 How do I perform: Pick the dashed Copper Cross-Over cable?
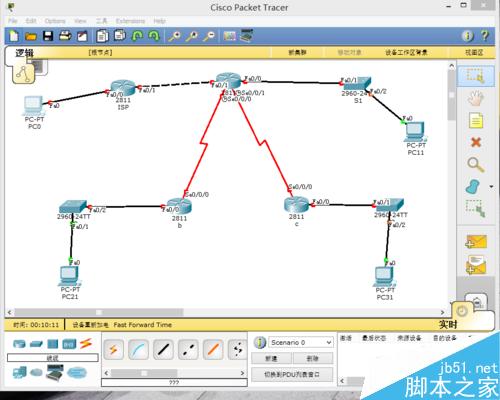(188, 350)
